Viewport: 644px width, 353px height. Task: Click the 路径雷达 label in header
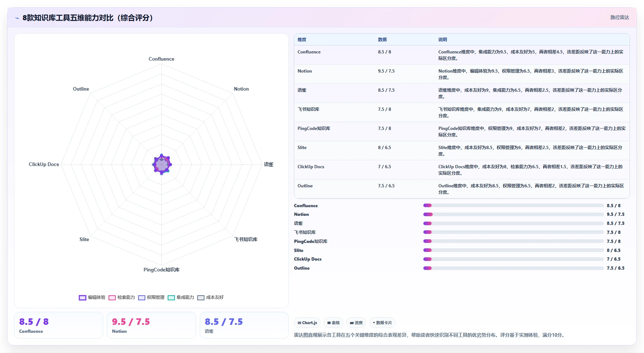pos(619,17)
